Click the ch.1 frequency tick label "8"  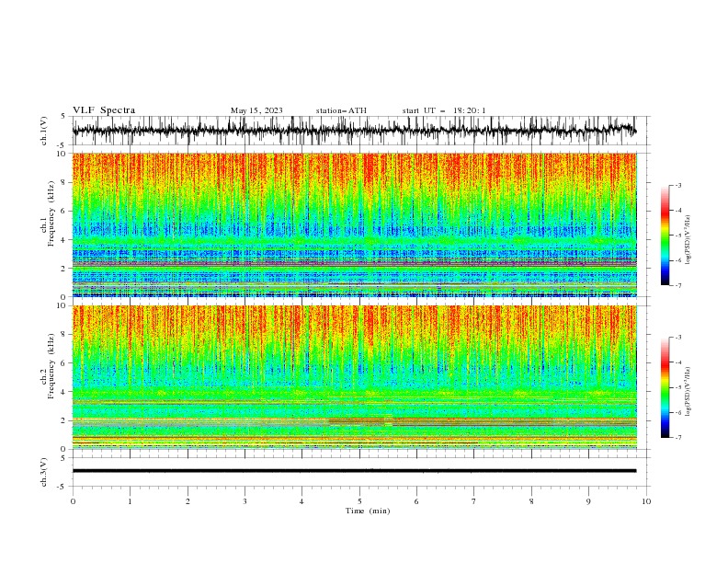pos(64,182)
